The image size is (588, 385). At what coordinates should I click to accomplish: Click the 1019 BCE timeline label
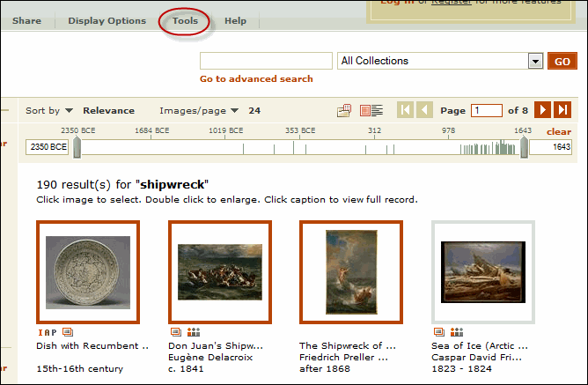pyautogui.click(x=225, y=130)
